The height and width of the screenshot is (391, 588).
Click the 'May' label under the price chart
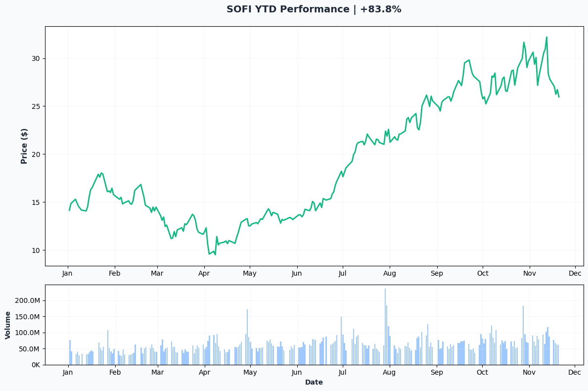point(250,274)
